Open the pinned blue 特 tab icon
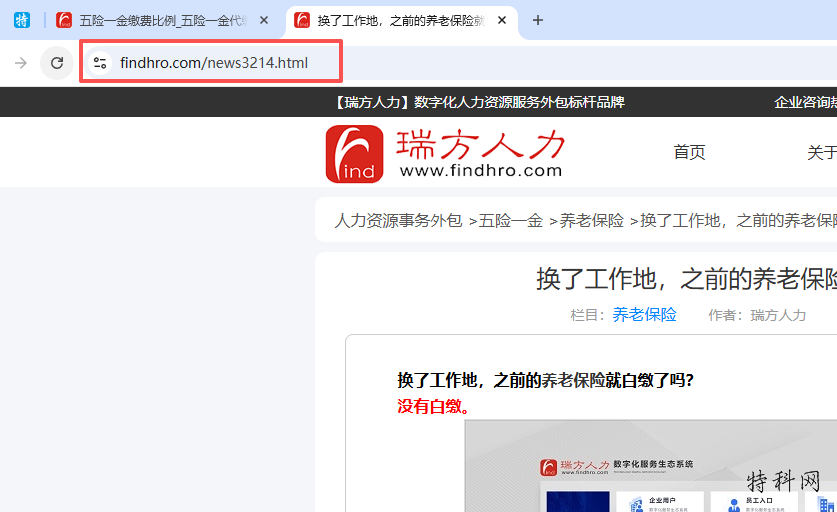837x512 pixels. point(22,20)
